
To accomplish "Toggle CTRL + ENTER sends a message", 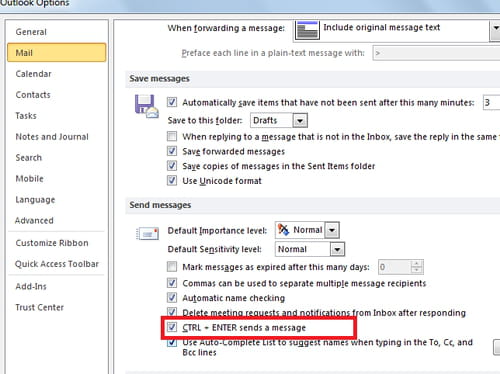I will pos(172,327).
